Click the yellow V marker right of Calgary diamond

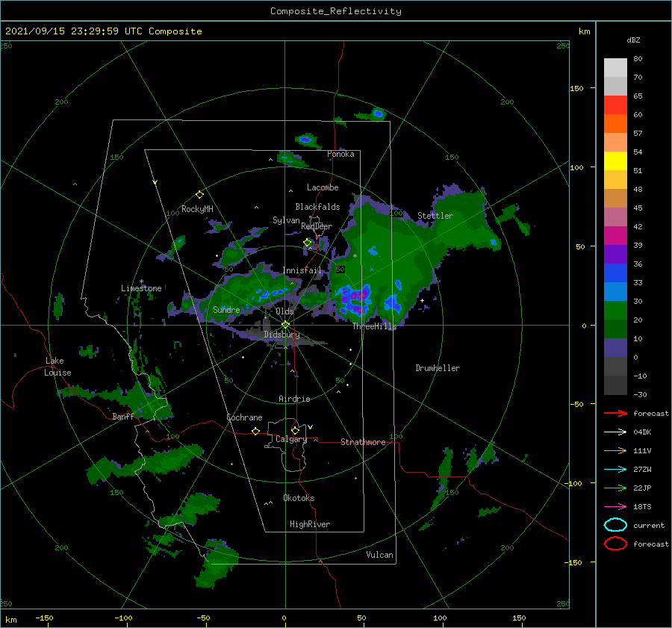tap(310, 427)
